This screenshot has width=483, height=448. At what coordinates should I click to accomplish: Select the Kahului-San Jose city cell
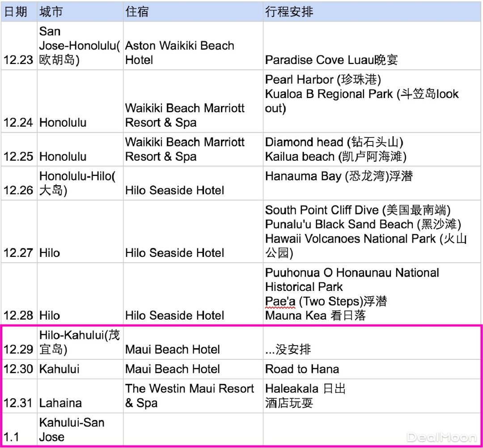80,430
